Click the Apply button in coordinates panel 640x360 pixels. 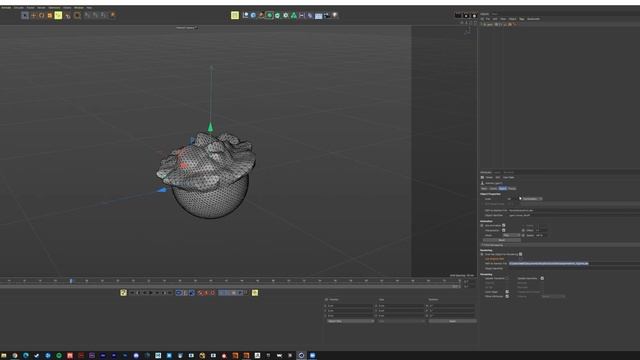[x=452, y=321]
